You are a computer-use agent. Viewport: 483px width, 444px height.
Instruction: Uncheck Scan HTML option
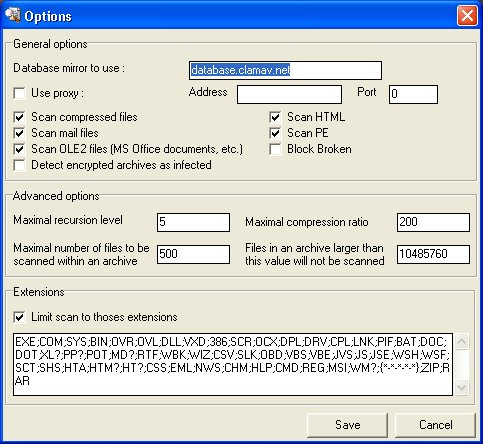point(275,117)
